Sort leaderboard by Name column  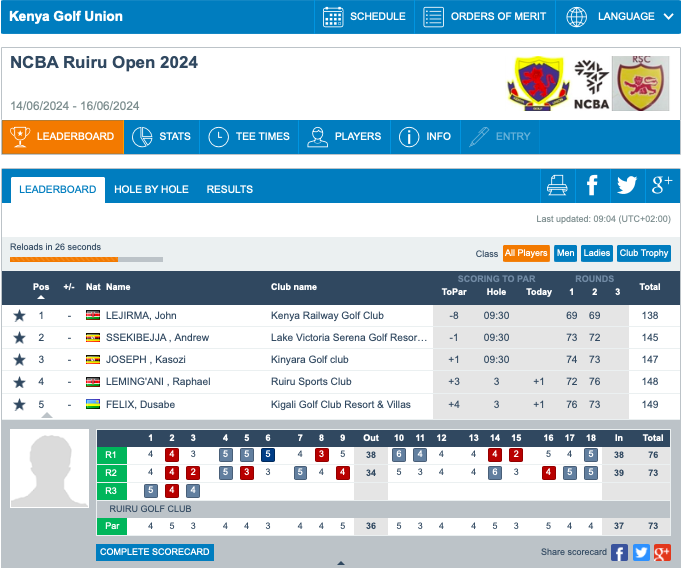click(118, 287)
